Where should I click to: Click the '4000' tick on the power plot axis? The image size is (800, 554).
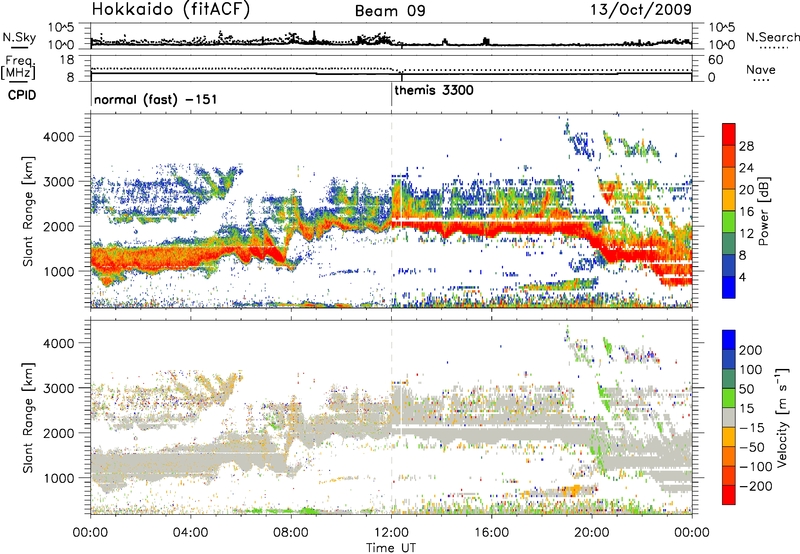(59, 137)
